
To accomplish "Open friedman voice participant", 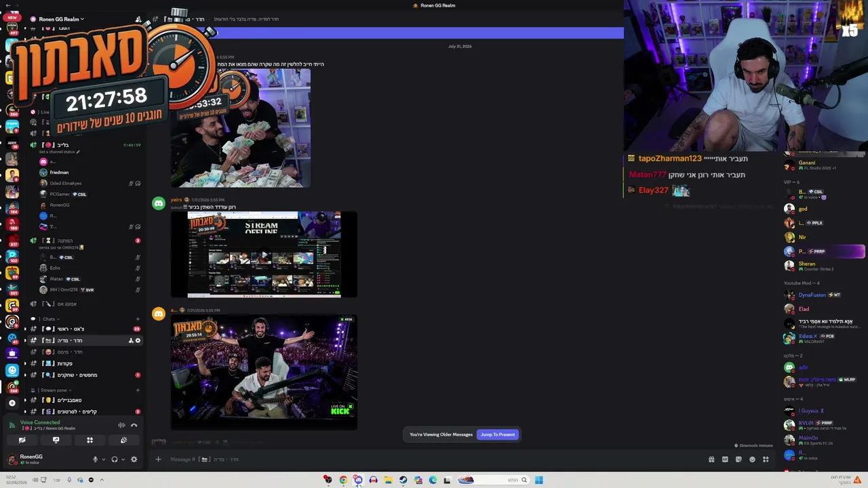I will coord(59,172).
